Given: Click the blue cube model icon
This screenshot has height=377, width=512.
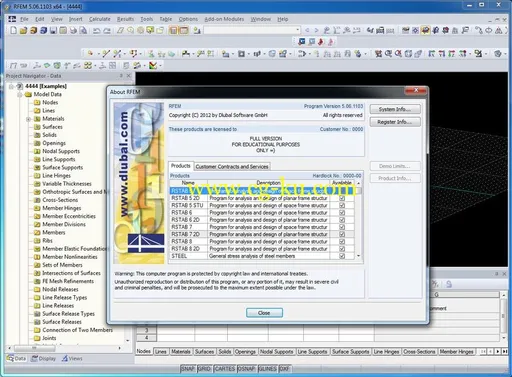Looking at the screenshot, I should 43,31.
